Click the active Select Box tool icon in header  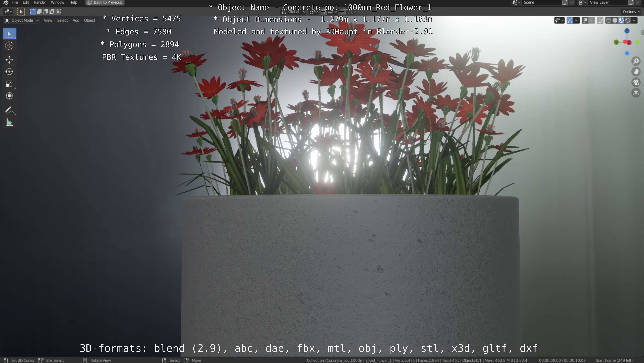[x=21, y=12]
